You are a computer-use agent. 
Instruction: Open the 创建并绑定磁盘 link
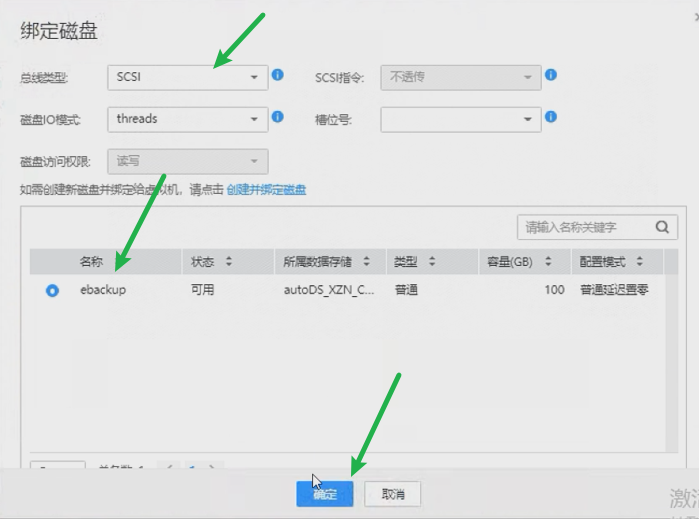[266, 189]
